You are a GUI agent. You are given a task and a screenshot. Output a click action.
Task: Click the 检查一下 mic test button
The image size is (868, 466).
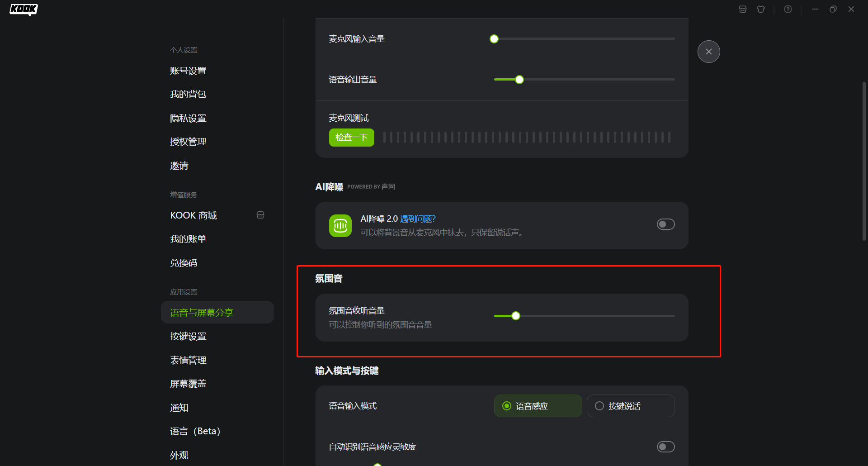tap(352, 137)
